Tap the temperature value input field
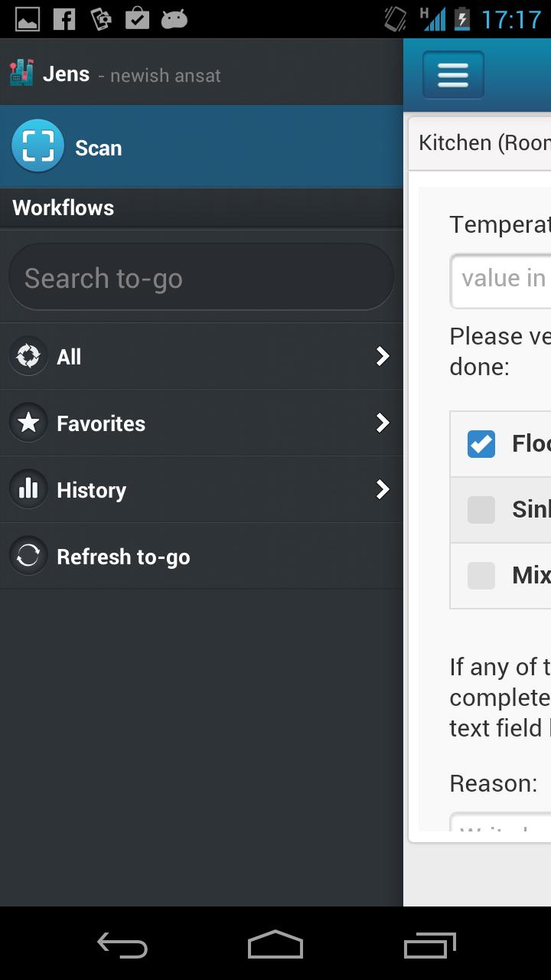Image resolution: width=551 pixels, height=980 pixels. (505, 281)
